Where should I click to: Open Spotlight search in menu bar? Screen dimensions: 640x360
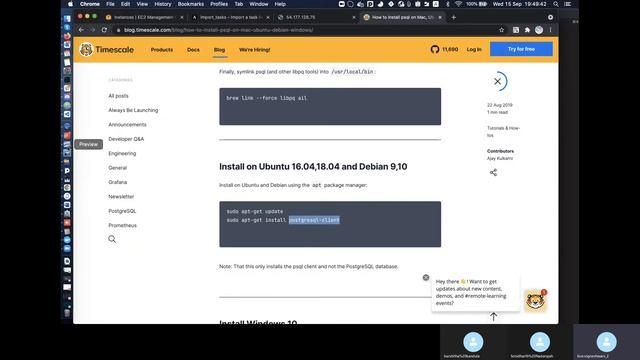point(556,4)
